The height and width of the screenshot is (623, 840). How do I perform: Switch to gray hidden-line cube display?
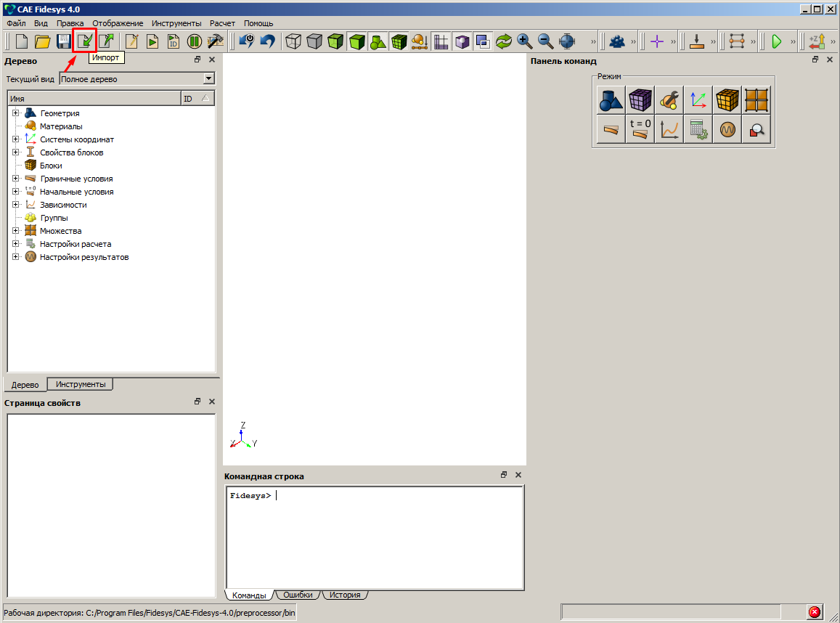point(314,41)
